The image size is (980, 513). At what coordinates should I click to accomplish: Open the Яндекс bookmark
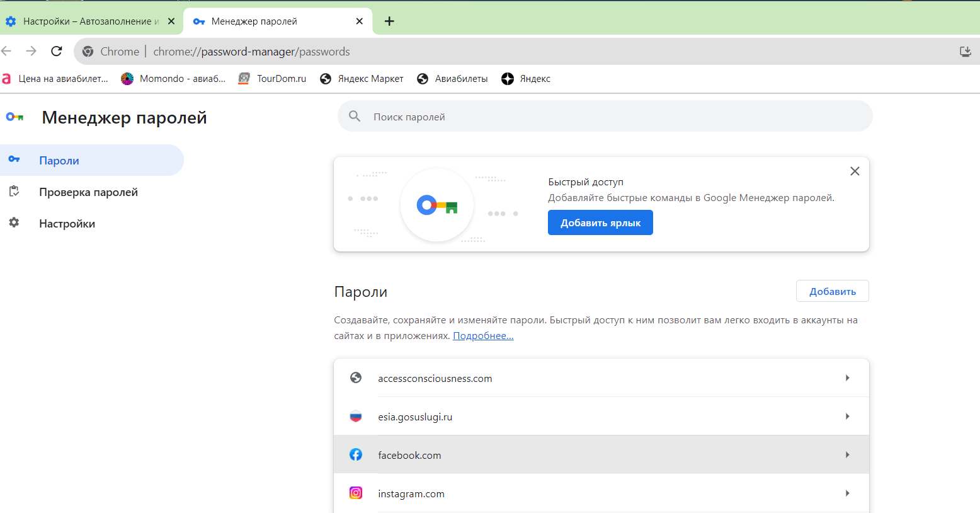[526, 79]
